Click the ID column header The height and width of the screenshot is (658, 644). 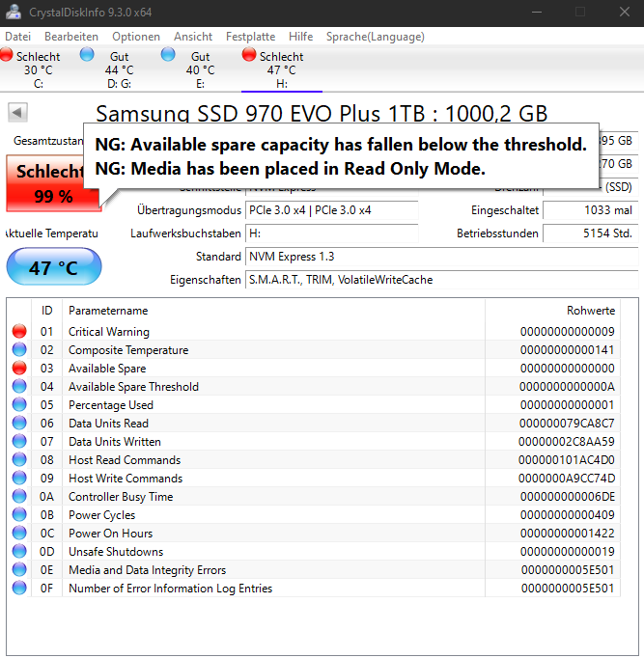pyautogui.click(x=46, y=311)
